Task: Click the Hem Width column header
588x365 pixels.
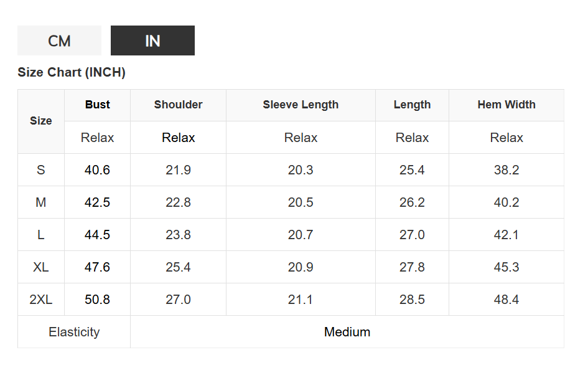Action: (x=506, y=105)
